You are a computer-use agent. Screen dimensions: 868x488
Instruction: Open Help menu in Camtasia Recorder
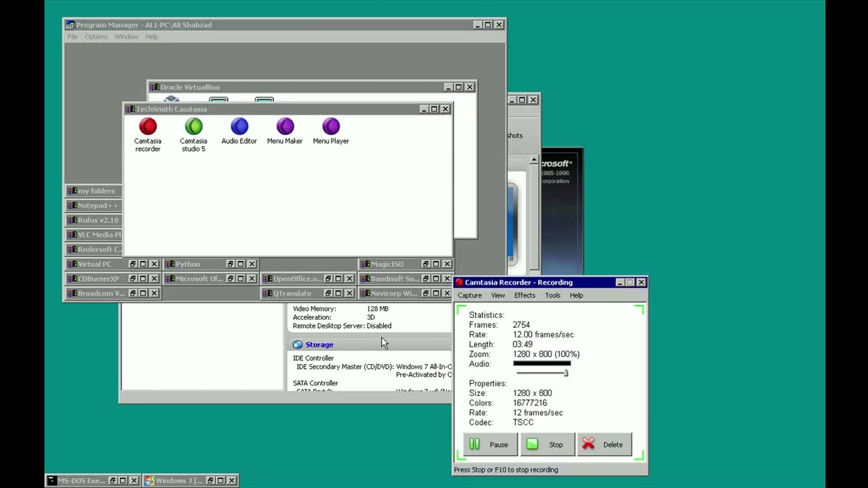tap(576, 296)
